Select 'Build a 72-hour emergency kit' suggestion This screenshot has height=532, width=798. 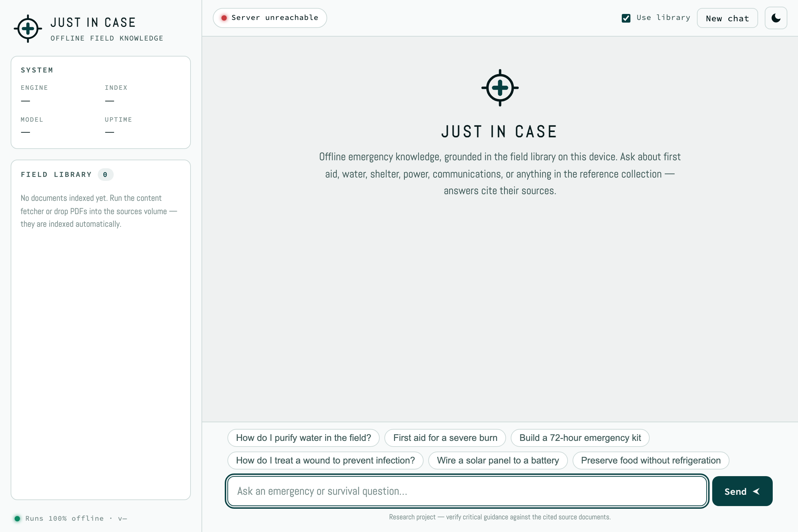580,438
